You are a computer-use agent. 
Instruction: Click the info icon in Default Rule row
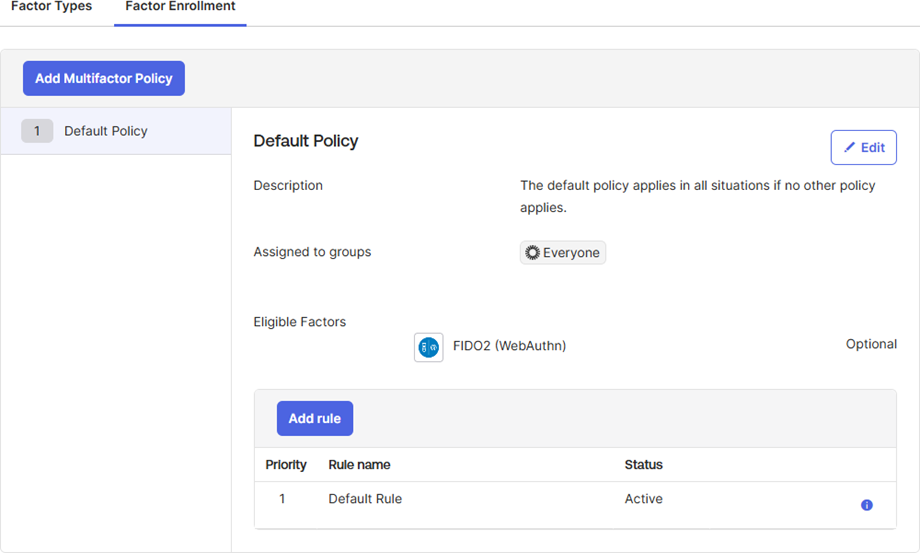[x=867, y=505]
